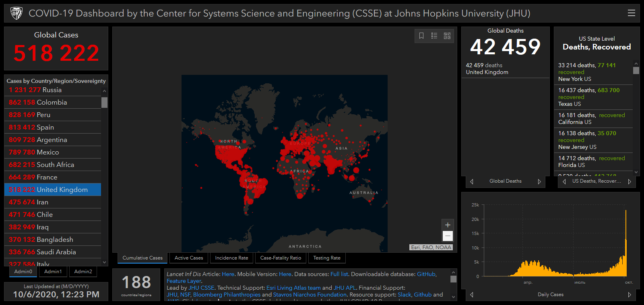Open the Full list data sources link
This screenshot has width=644, height=305.
339,274
